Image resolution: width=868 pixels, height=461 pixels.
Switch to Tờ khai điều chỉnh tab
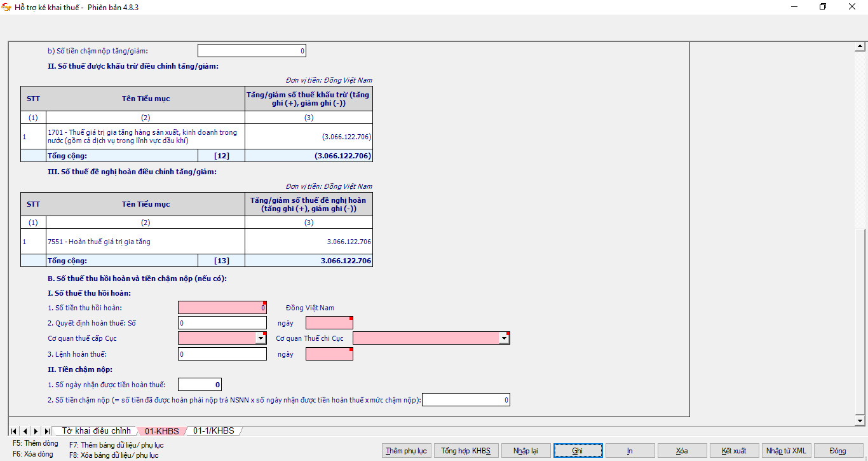[x=96, y=431]
